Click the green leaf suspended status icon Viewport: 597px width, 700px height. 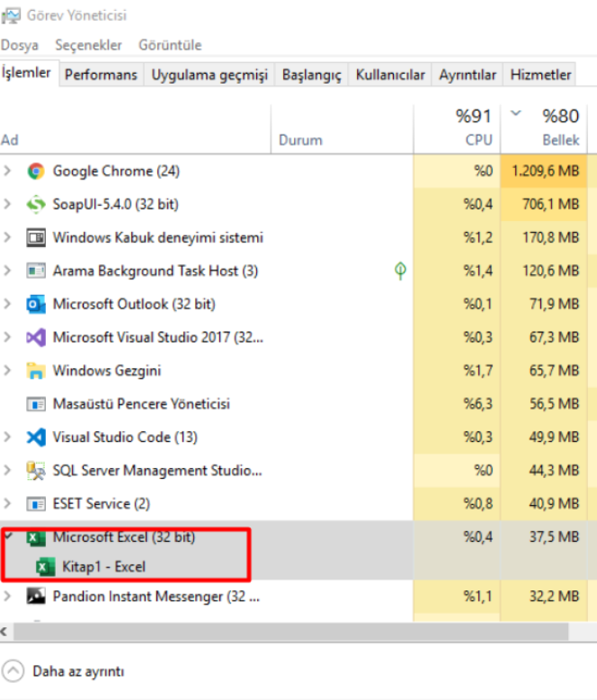coord(400,270)
